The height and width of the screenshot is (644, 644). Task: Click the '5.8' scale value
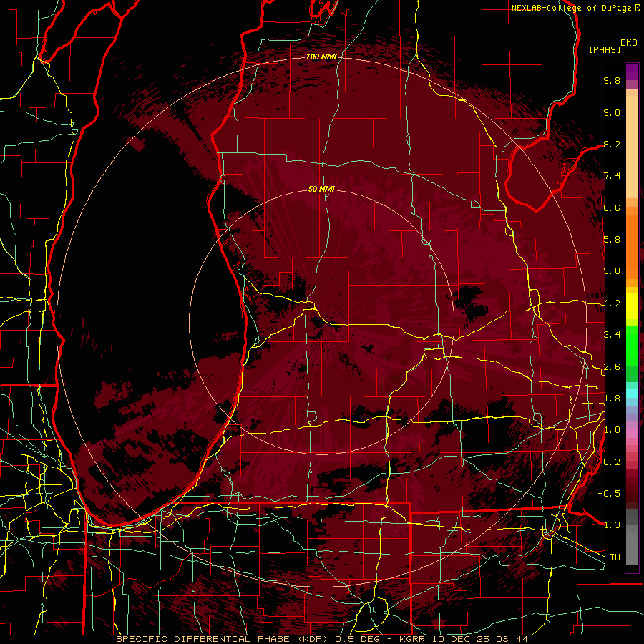(612, 240)
